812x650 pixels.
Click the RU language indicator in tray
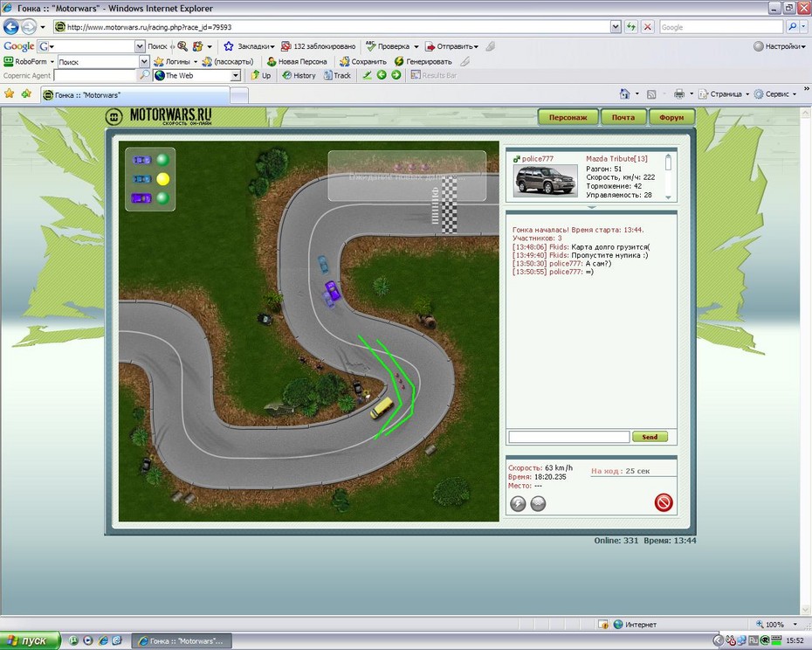tap(754, 640)
